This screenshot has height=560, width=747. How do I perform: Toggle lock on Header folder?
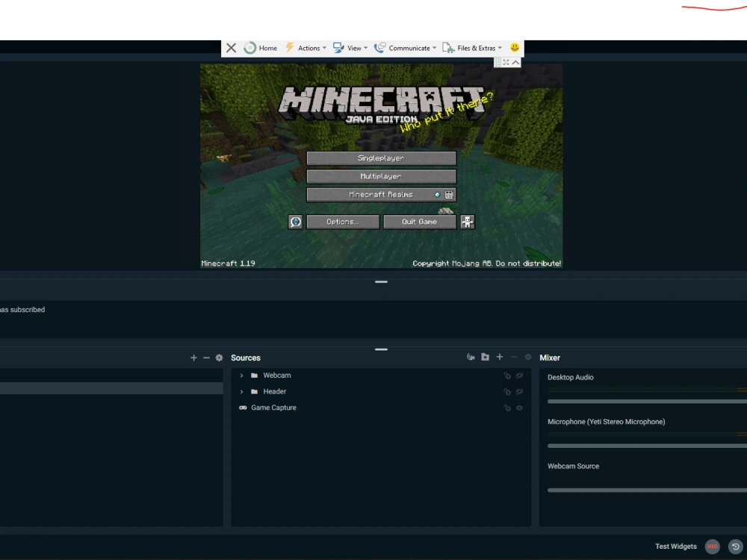[507, 392]
